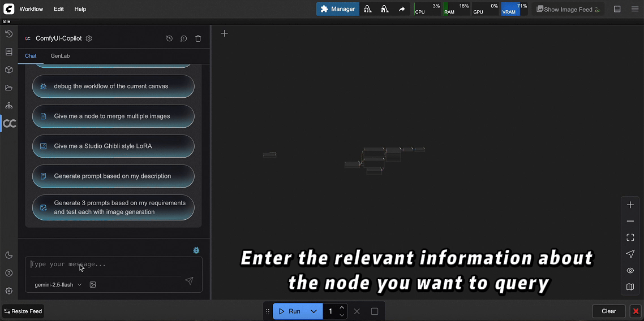Viewport: 644px width, 321px height.
Task: Open the Node Library sidebar icon
Action: coord(8,51)
